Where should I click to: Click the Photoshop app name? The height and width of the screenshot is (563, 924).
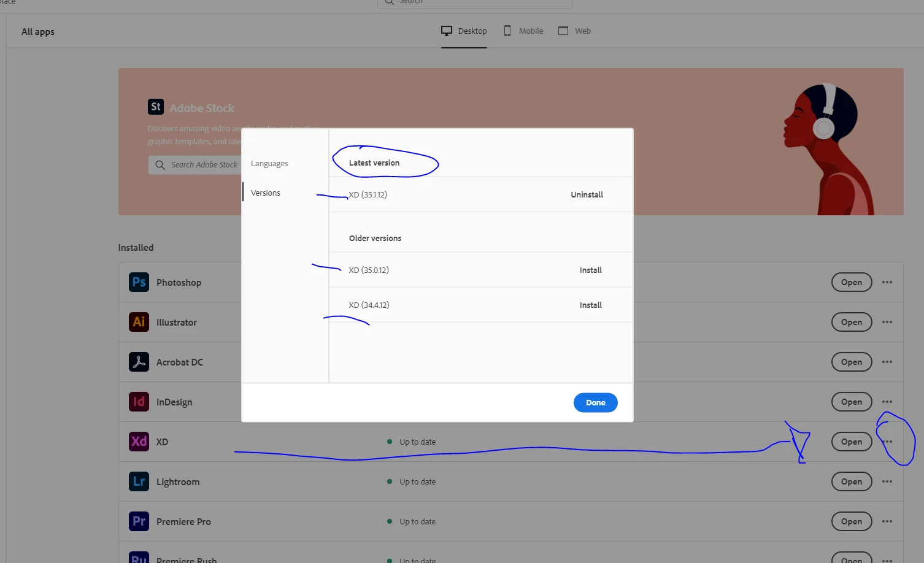point(179,283)
